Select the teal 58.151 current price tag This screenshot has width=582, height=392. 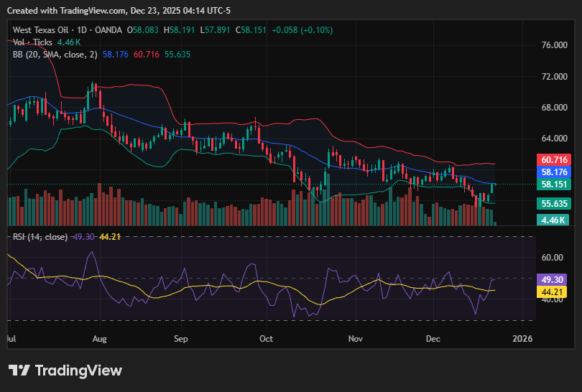click(554, 185)
